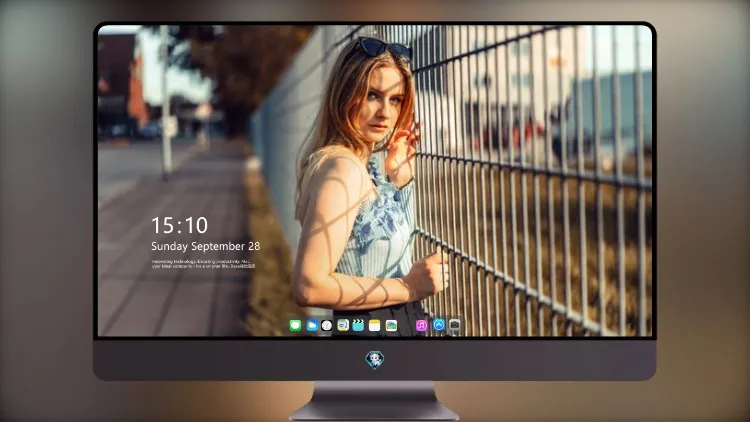Click the small tagline text below date
Screen dimensions: 750x422
pyautogui.click(x=203, y=264)
